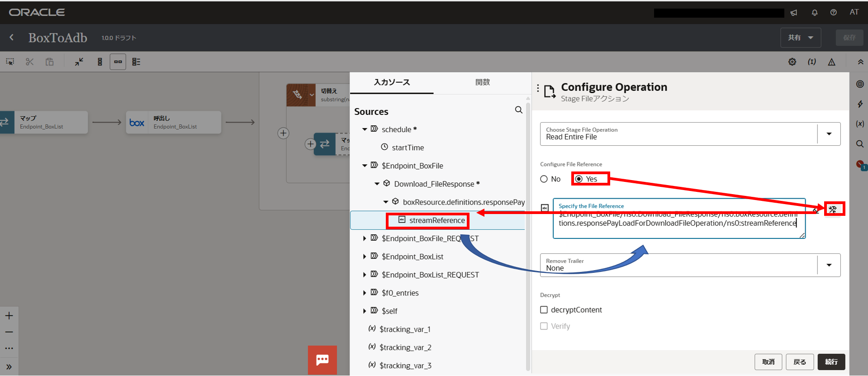Open search icon in right sidebar

pos(860,144)
